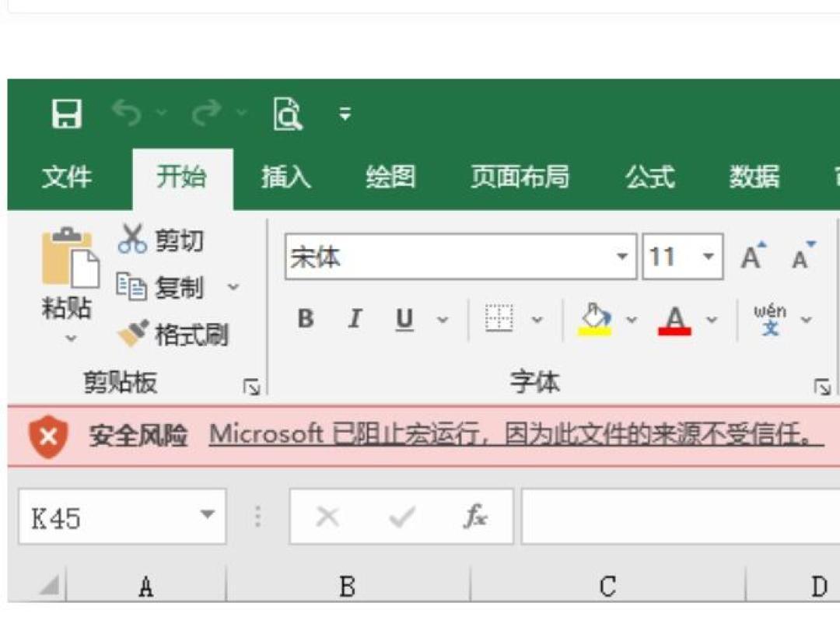Click the 宋体 font name box

tap(449, 257)
